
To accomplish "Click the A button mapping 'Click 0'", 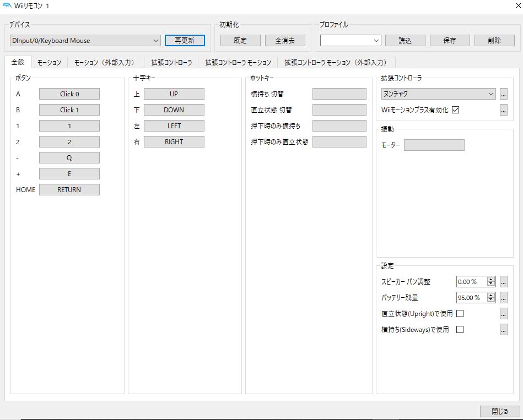I will coord(69,94).
